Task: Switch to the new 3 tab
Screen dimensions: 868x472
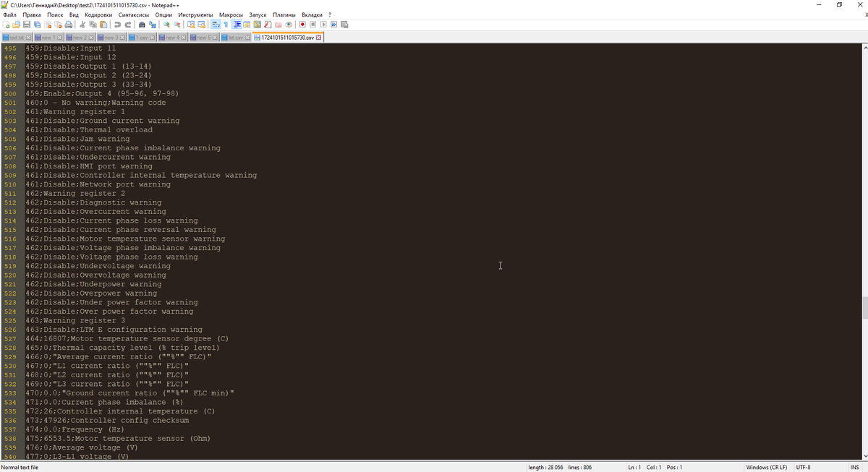Action: [111, 38]
